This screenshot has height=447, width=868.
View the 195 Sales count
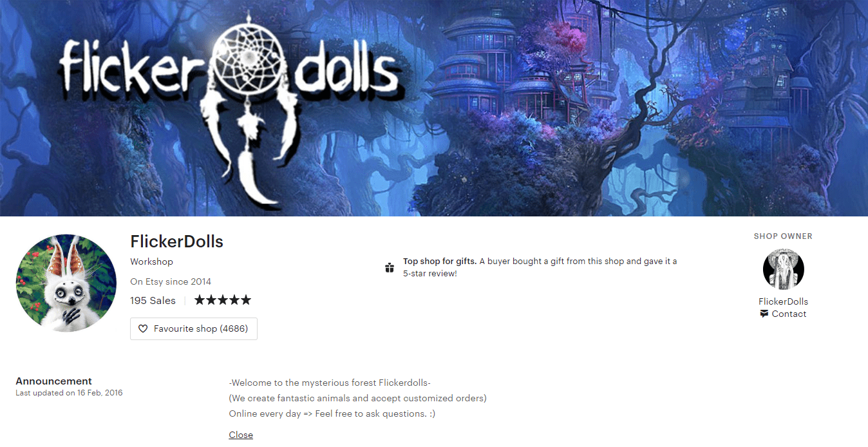(153, 300)
